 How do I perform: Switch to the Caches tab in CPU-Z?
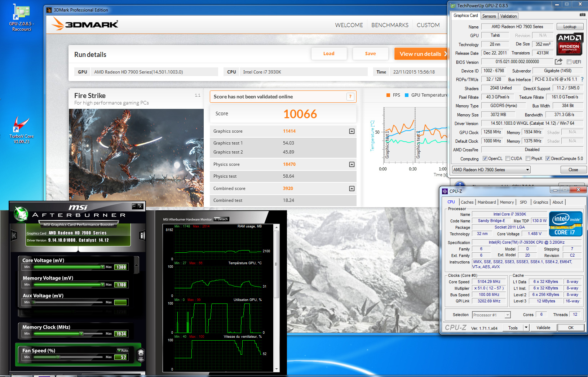[x=467, y=202]
